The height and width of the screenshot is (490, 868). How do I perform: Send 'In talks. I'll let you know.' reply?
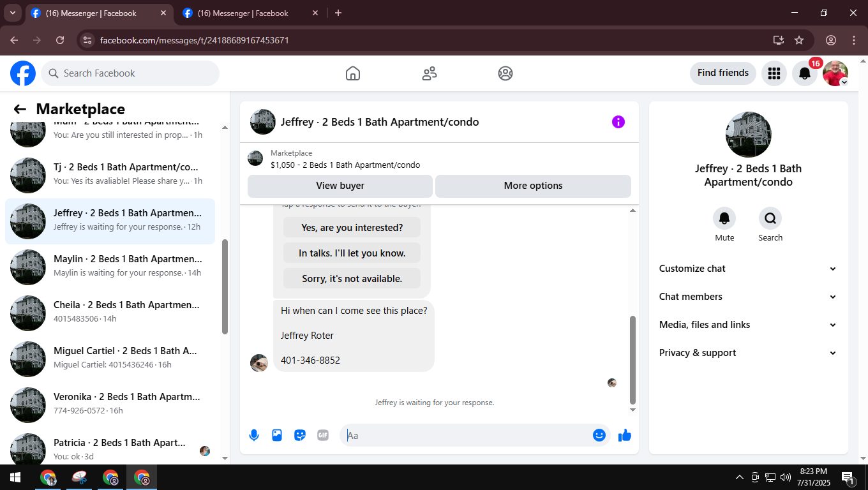click(352, 253)
